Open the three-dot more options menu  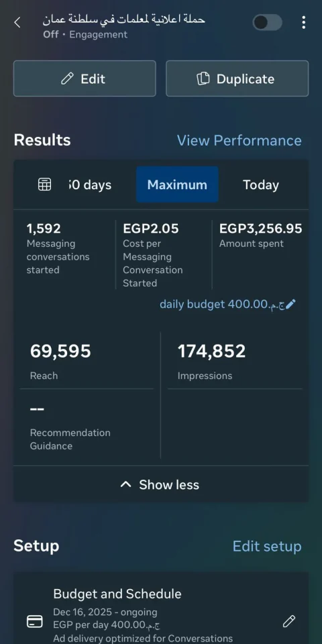303,23
